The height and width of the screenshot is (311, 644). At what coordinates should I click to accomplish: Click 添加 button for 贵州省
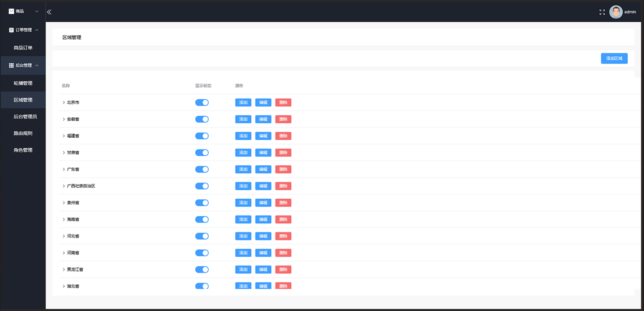243,202
